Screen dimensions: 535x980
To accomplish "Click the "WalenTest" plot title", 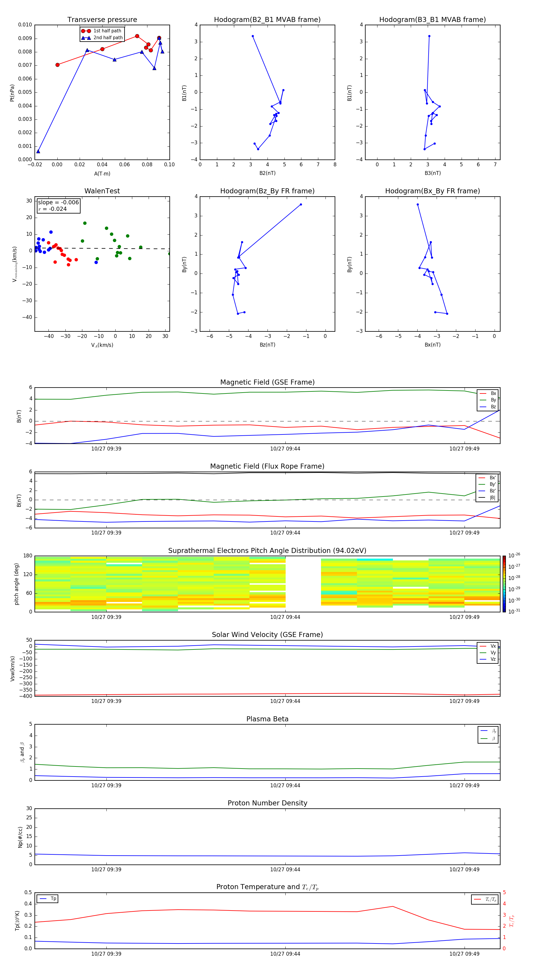I will [102, 191].
